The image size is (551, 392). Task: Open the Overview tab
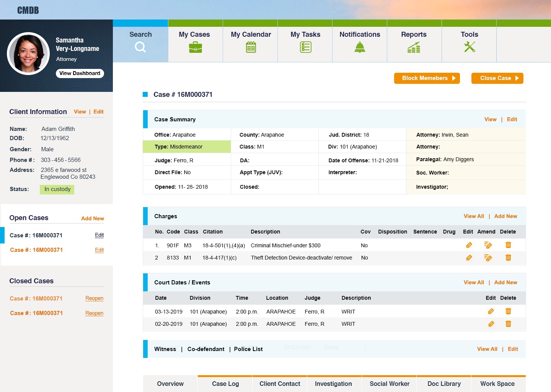click(170, 384)
